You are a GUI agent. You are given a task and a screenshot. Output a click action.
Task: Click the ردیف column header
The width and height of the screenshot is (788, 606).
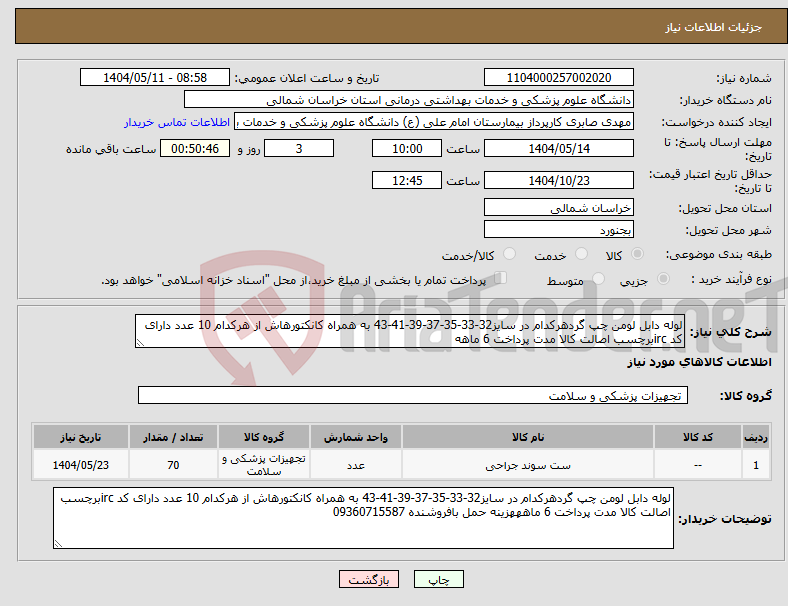(755, 437)
